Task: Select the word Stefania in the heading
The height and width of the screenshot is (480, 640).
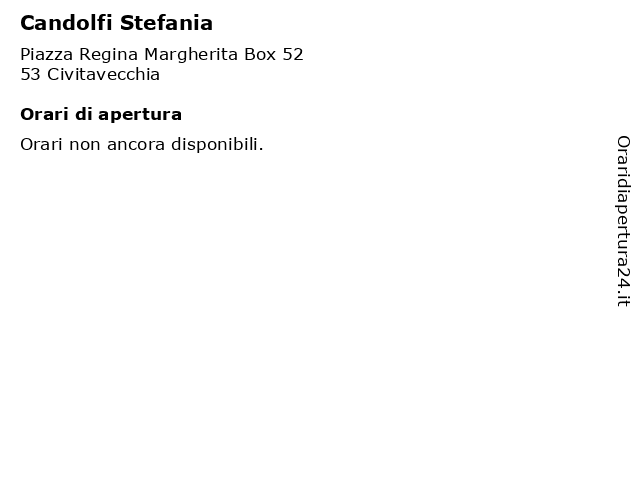Action: point(167,23)
